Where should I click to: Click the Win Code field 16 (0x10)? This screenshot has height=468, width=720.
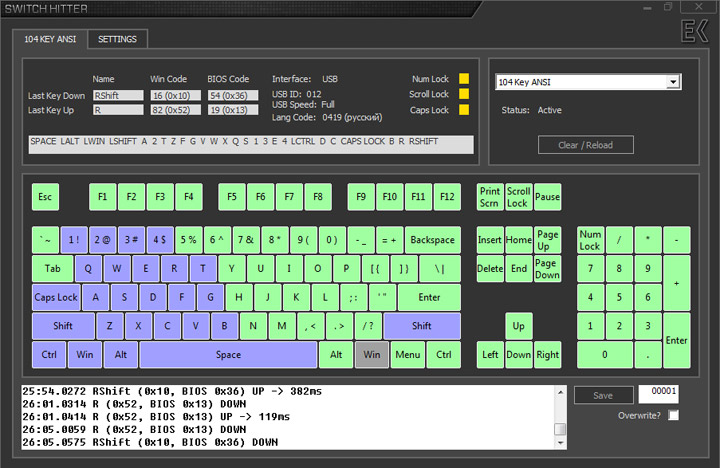click(175, 95)
